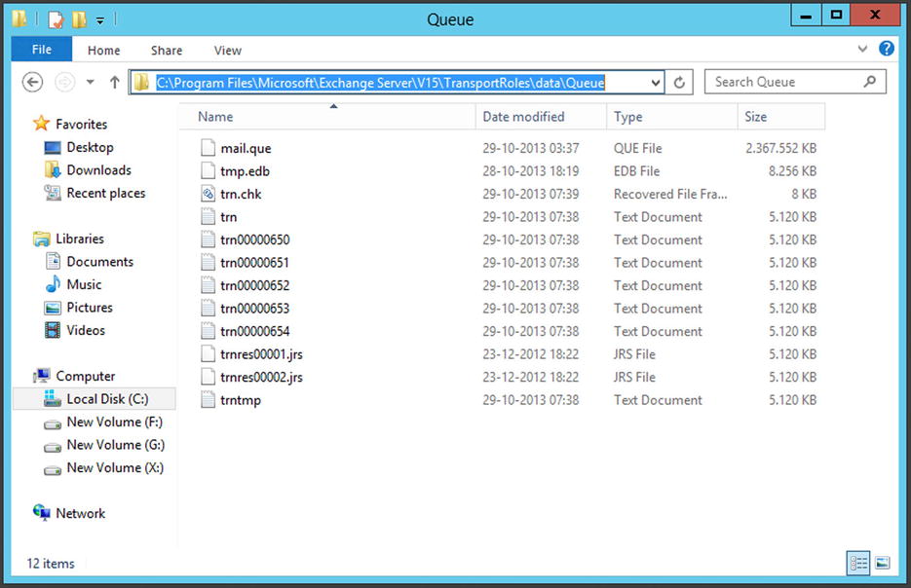Screen dimensions: 911x588
Task: Select file trn00000651
Action: [x=254, y=263]
